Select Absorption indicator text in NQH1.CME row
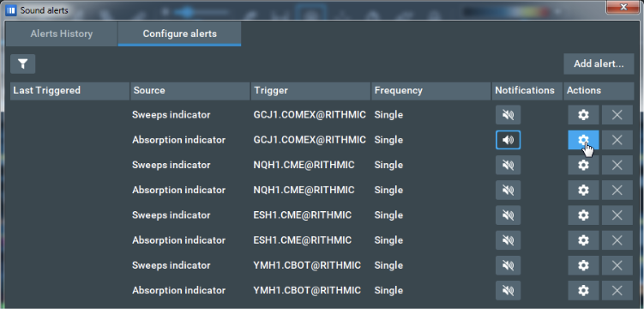Image resolution: width=644 pixels, height=309 pixels. tap(178, 190)
